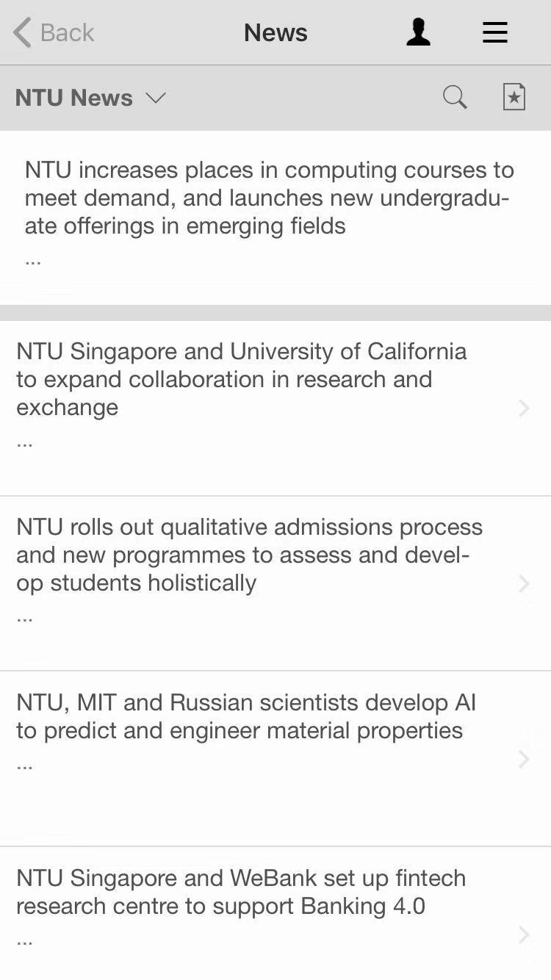551x980 pixels.
Task: Open the starred bookmarks icon
Action: click(x=514, y=97)
